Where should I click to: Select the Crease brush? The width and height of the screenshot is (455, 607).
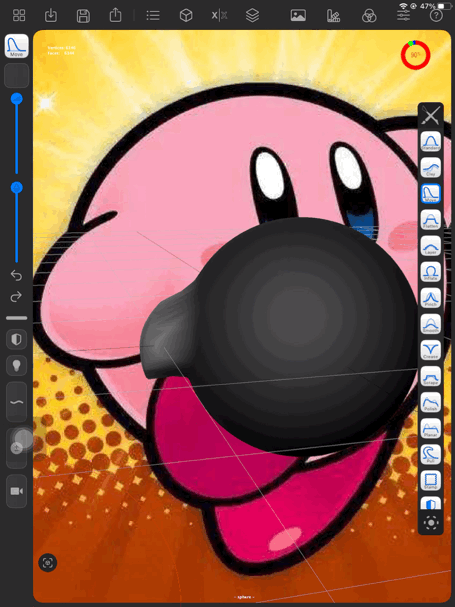431,350
